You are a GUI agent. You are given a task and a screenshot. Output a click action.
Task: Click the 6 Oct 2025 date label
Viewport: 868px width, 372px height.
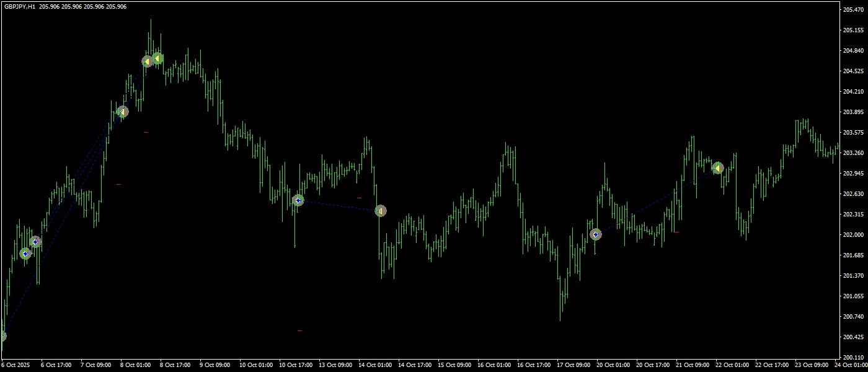coord(15,365)
